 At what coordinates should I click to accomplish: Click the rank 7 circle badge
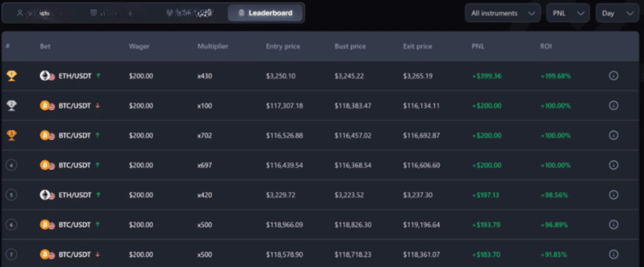[x=11, y=254]
